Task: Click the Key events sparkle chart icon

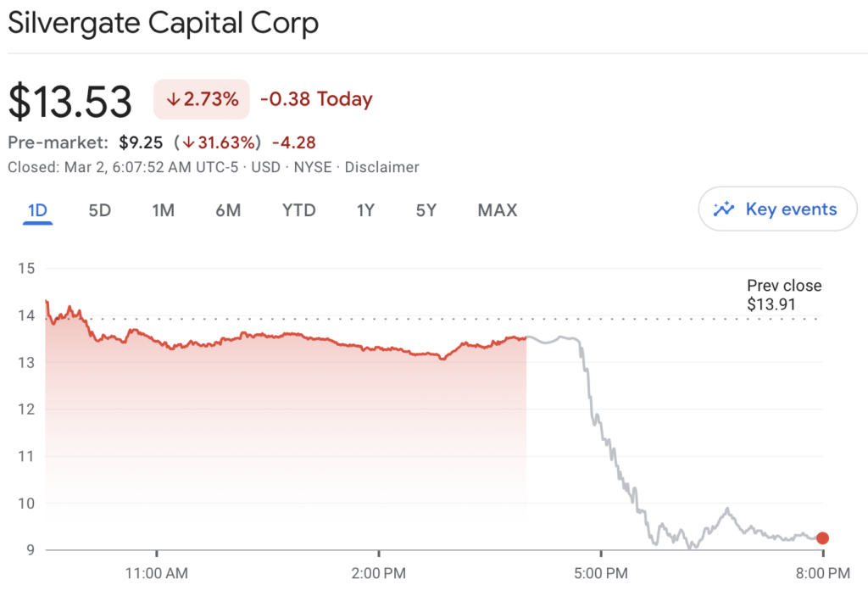Action: (x=724, y=209)
